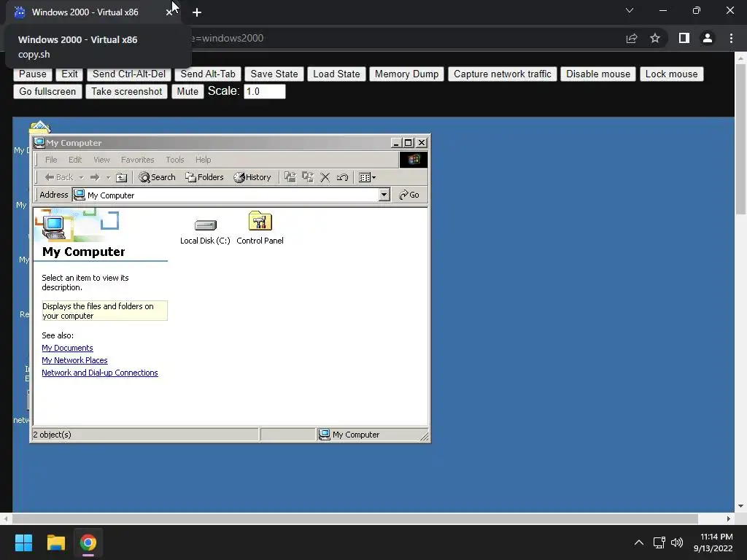
Task: Open the Edit menu
Action: (75, 160)
